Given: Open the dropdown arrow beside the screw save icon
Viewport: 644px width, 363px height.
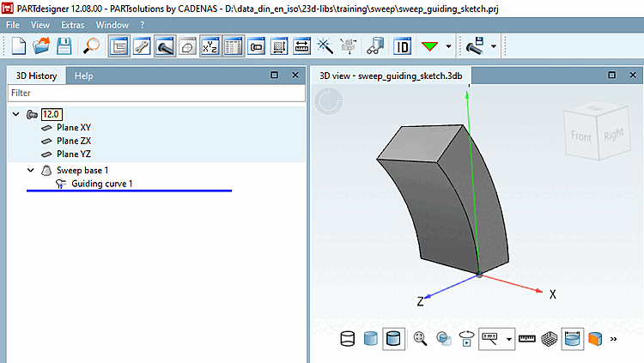Looking at the screenshot, I should tap(494, 46).
